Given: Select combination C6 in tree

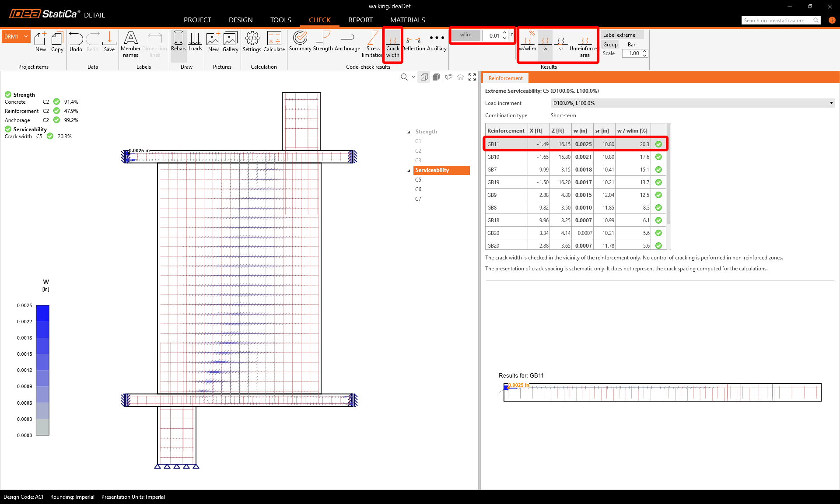Looking at the screenshot, I should [418, 189].
